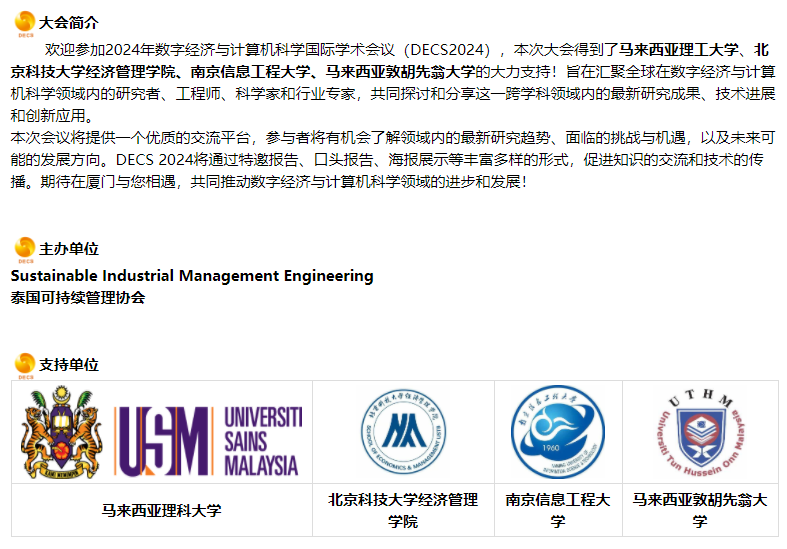
Task: Click the 北京科技大学经济管理学院 table cell
Action: pos(403,510)
